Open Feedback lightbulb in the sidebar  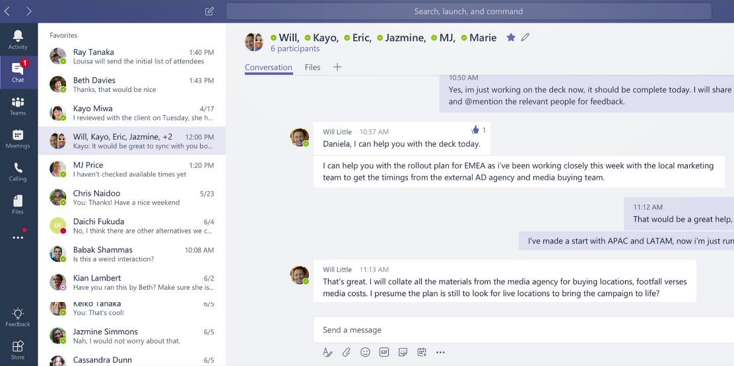click(x=18, y=317)
